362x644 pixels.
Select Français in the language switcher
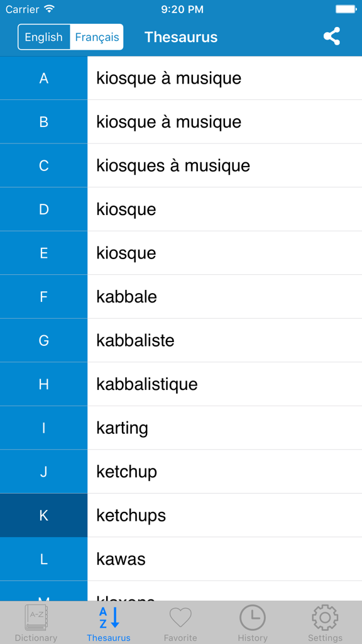pos(96,36)
